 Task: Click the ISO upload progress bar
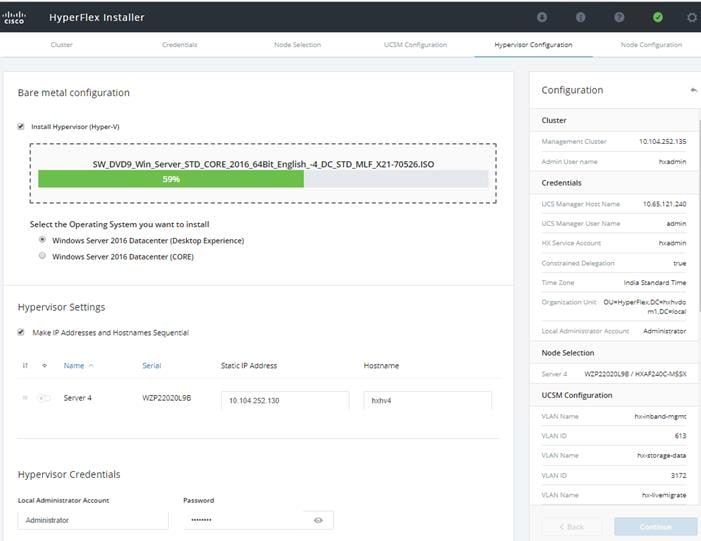click(x=263, y=179)
